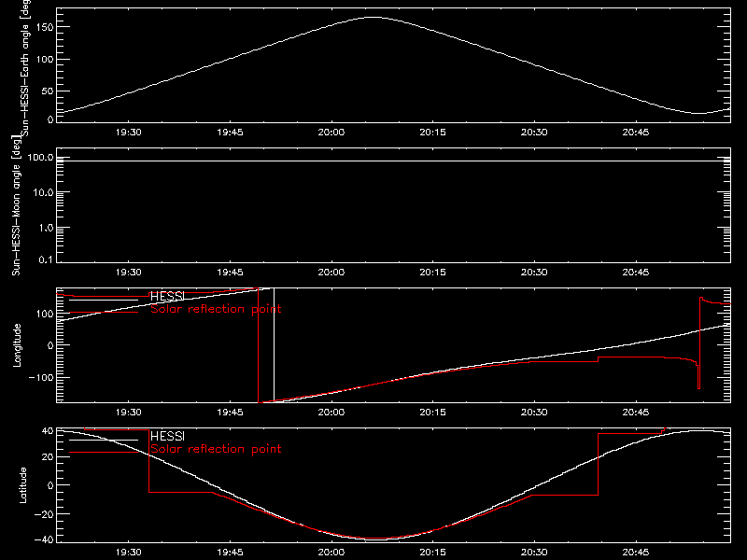Click red legend line sample in Latitude plot
Viewport: 747px width, 560px height.
[x=104, y=453]
